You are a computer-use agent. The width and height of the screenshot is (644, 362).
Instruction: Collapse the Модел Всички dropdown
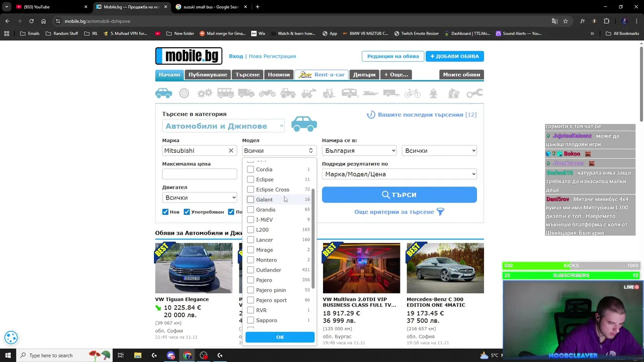click(279, 150)
